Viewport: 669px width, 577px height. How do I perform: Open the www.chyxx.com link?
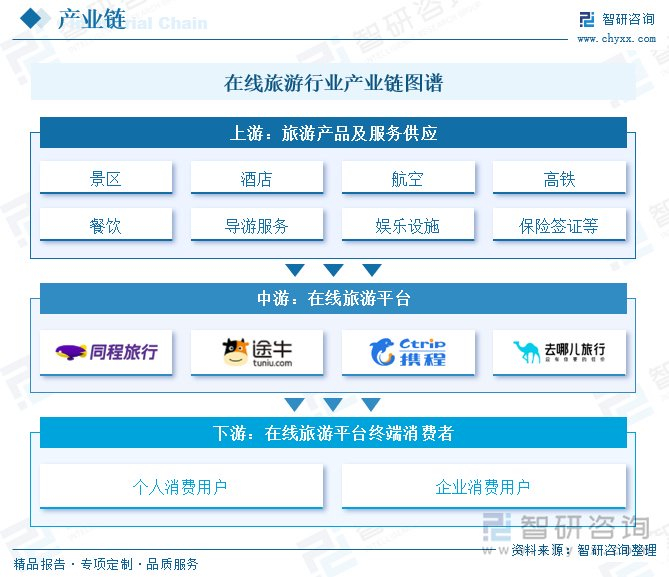pos(617,39)
